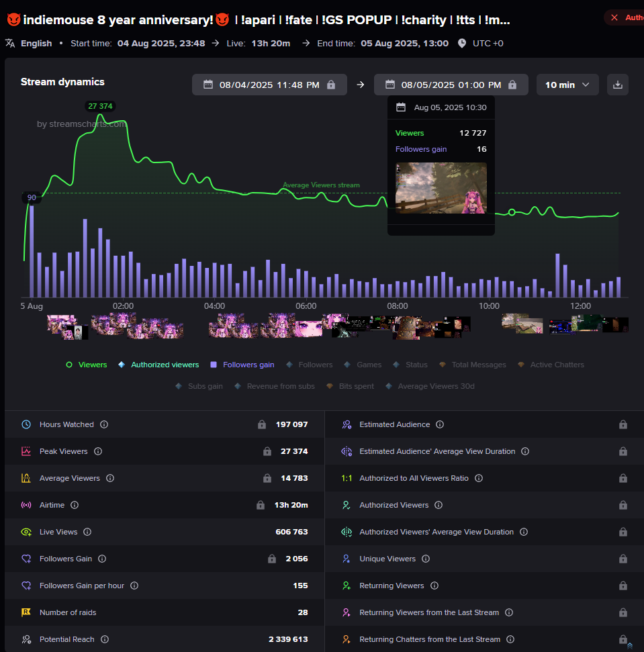This screenshot has width=644, height=652.
Task: Open info tooltip for Potential Reach
Action: (105, 639)
